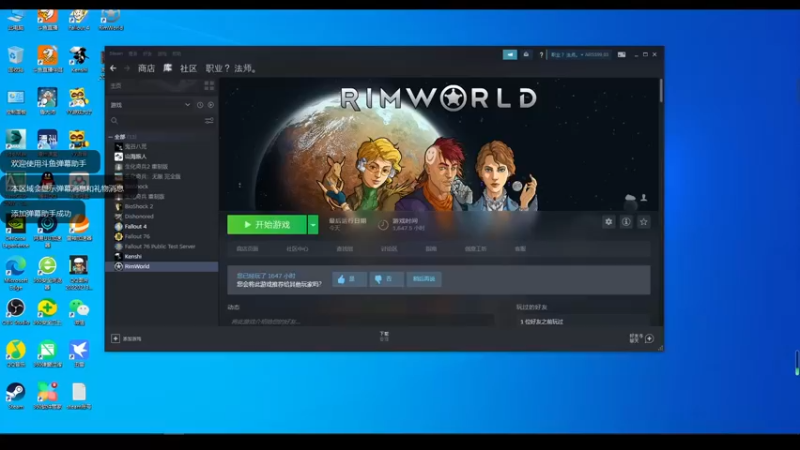Expand the play button dropdown arrow
Screen dimensions: 800x450
[x=313, y=224]
